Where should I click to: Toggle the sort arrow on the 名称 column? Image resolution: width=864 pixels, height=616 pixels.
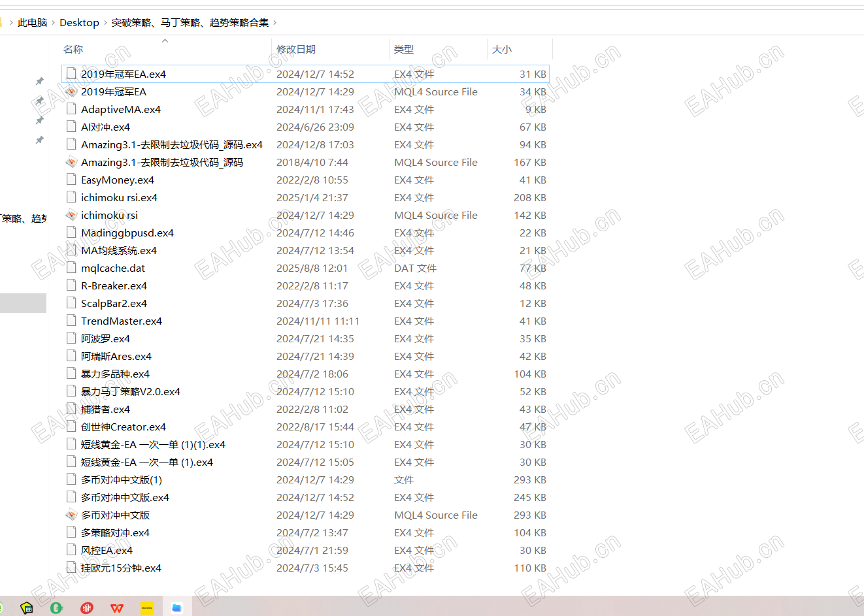pyautogui.click(x=165, y=41)
